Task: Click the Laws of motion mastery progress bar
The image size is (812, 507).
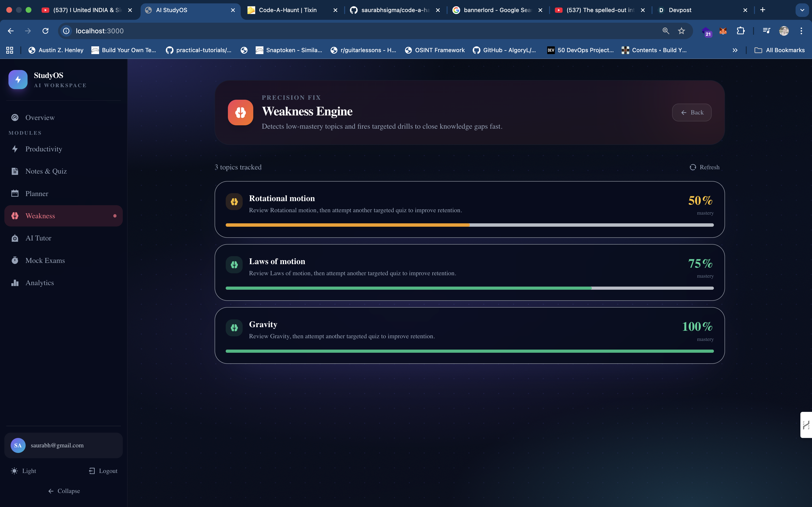Action: point(469,288)
